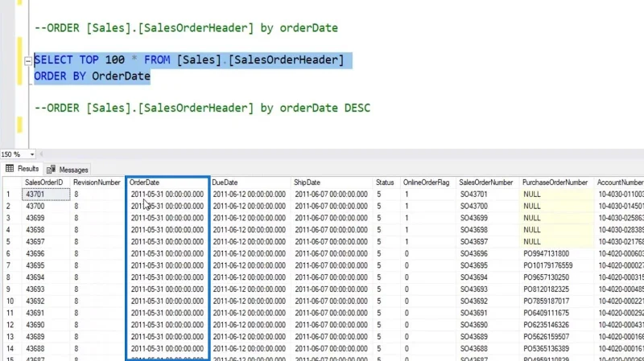Click cell SalesOrderID 43688
This screenshot has width=644, height=361.
(x=46, y=349)
